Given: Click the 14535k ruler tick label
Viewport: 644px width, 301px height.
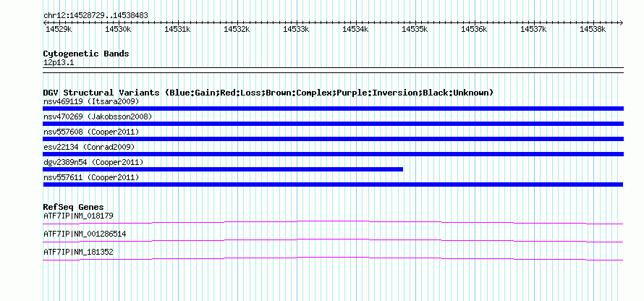Looking at the screenshot, I should [415, 29].
